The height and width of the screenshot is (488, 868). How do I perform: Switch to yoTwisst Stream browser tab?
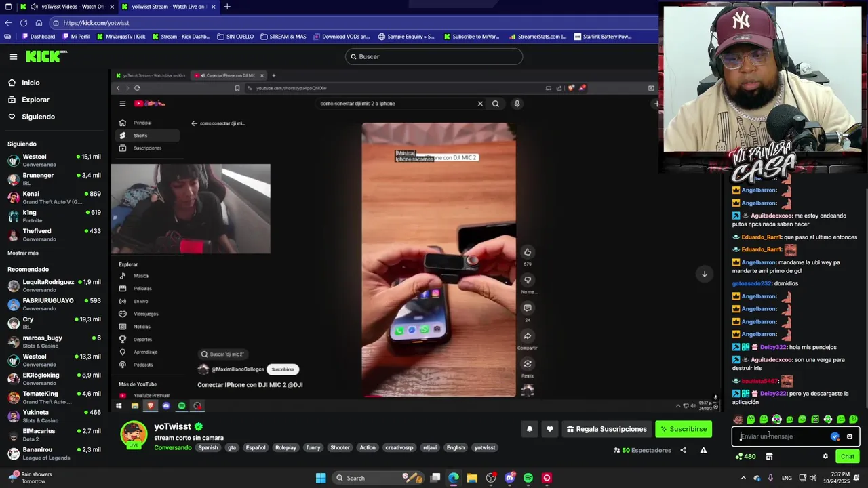[x=167, y=7]
